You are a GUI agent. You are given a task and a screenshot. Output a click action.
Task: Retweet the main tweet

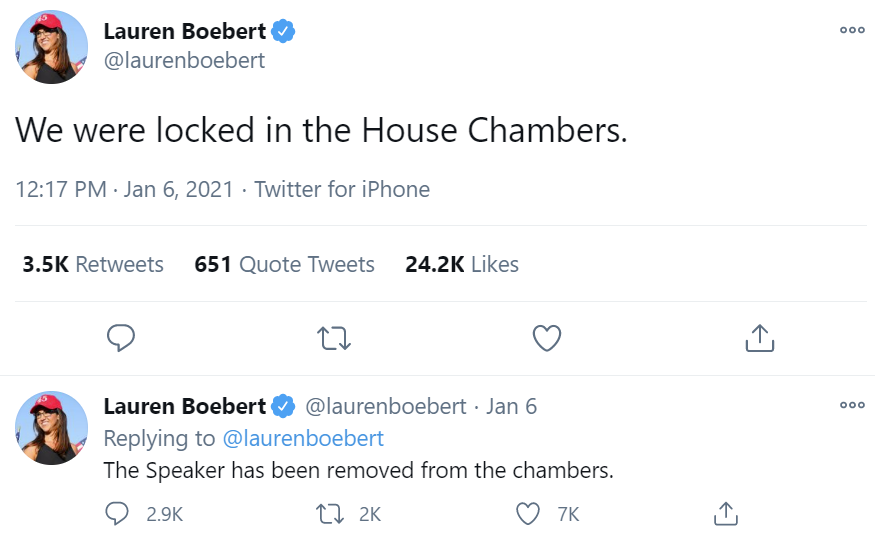[334, 338]
